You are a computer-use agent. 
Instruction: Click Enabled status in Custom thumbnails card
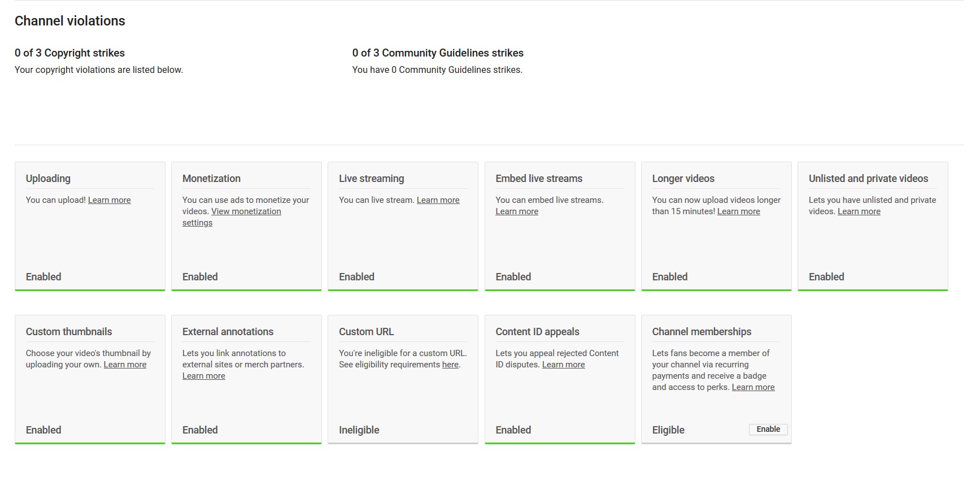(43, 430)
